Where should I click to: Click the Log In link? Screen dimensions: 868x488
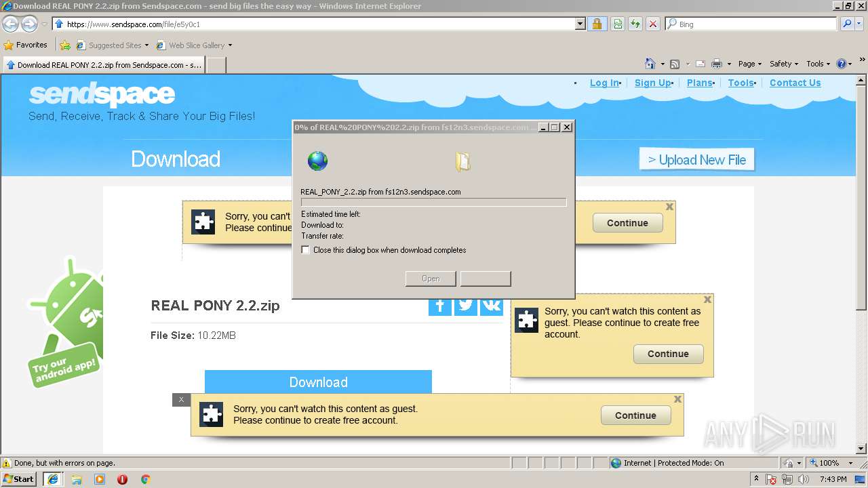click(604, 83)
